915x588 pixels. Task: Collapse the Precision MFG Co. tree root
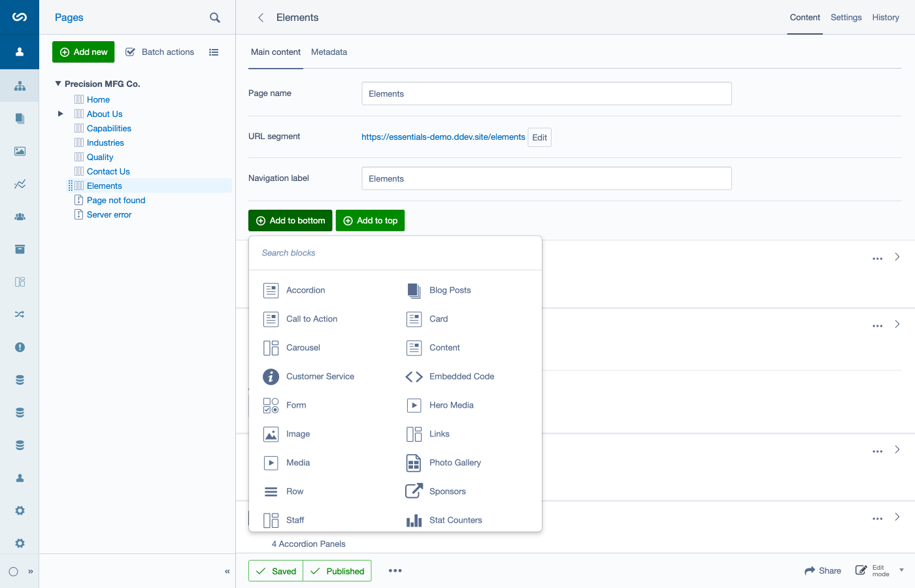click(58, 84)
